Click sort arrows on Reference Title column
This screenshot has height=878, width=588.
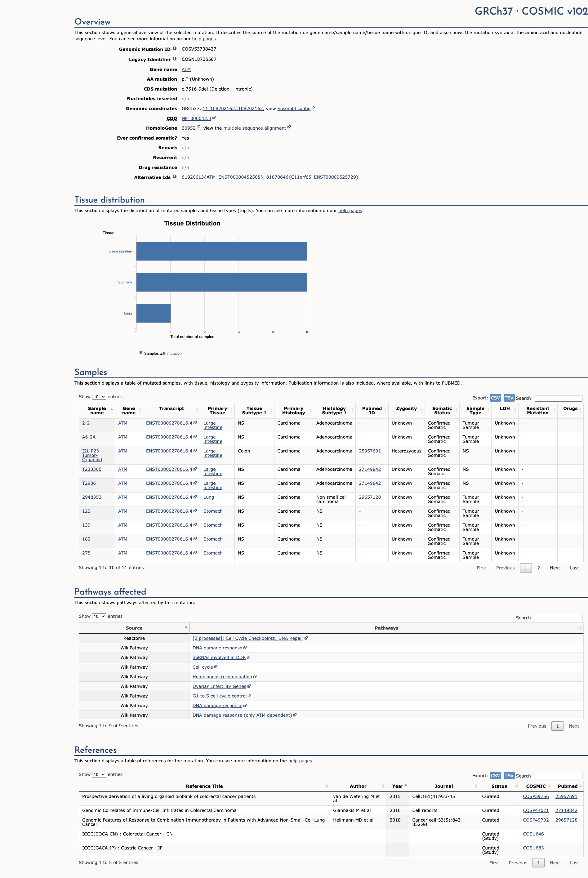click(x=327, y=786)
